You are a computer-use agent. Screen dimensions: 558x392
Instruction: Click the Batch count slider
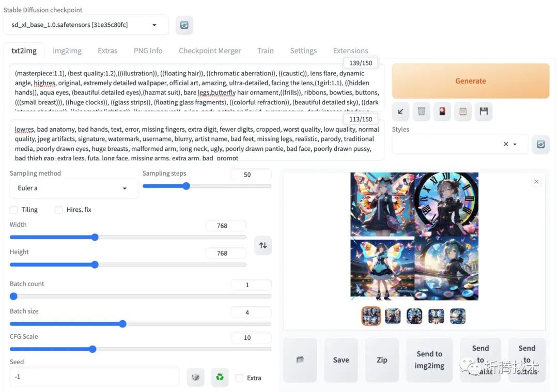tap(141, 296)
